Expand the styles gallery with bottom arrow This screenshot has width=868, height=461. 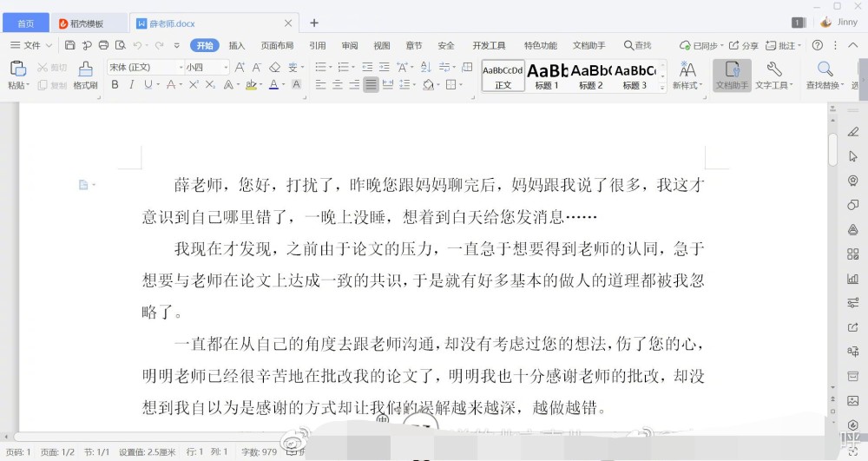click(662, 86)
